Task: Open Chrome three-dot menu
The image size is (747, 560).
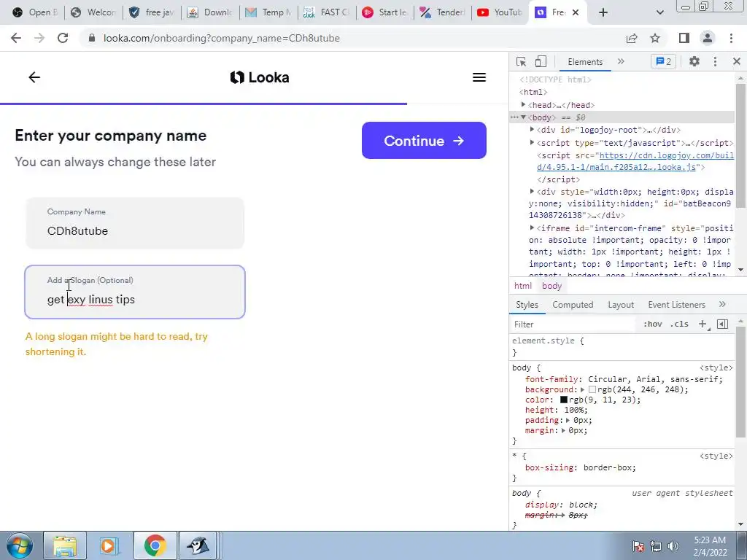Action: [x=731, y=38]
